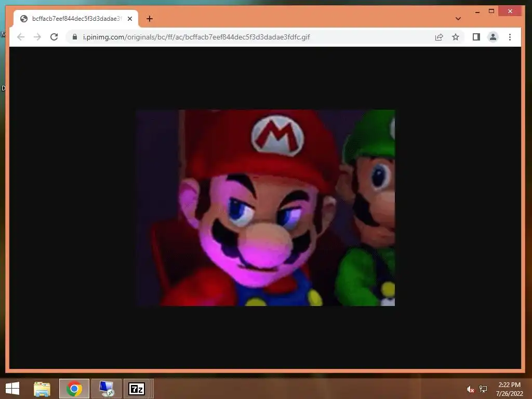Go back to previous page

[x=21, y=37]
